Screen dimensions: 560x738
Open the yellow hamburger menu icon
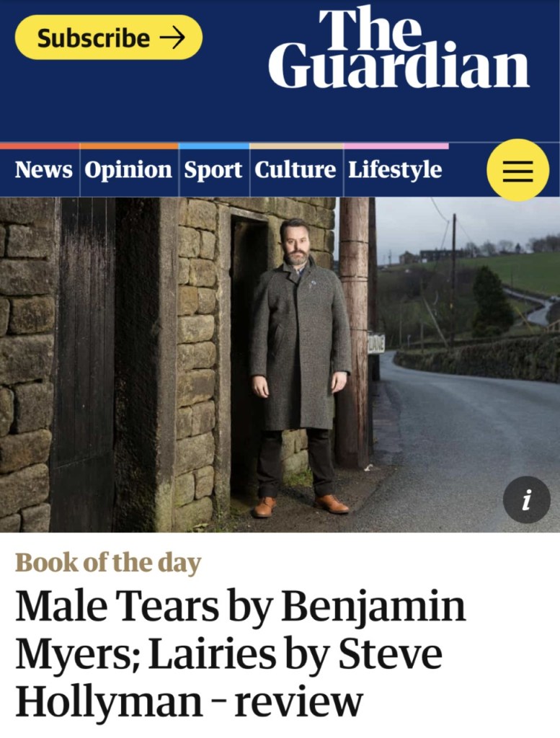pyautogui.click(x=517, y=170)
